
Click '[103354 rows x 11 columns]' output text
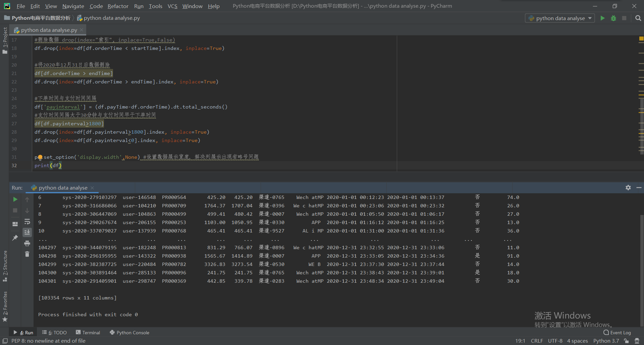(77, 298)
